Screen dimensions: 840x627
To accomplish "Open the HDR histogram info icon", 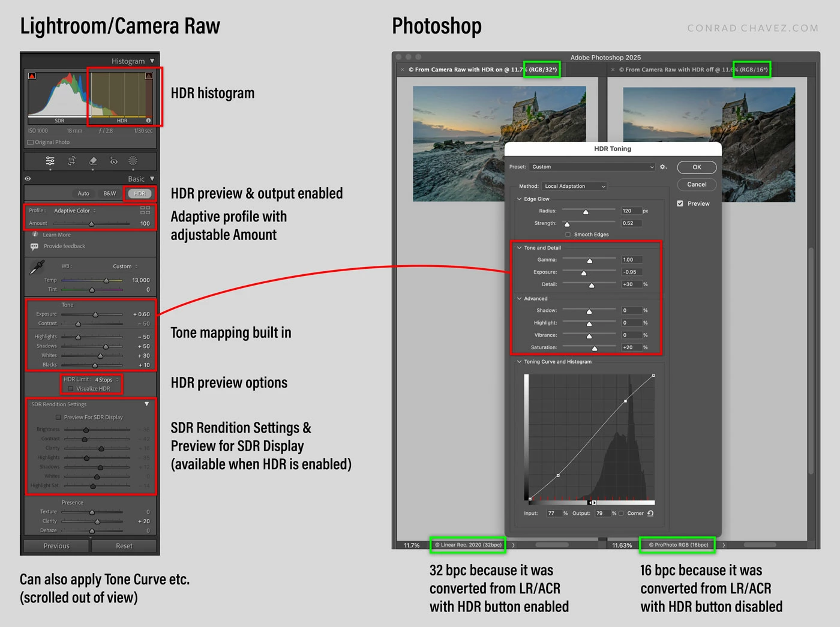I will click(148, 121).
